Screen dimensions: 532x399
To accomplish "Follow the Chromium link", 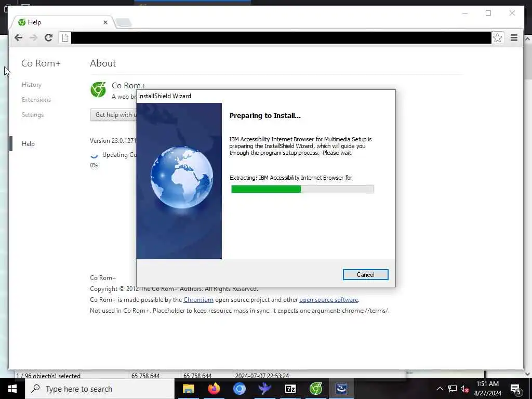I will pos(198,300).
